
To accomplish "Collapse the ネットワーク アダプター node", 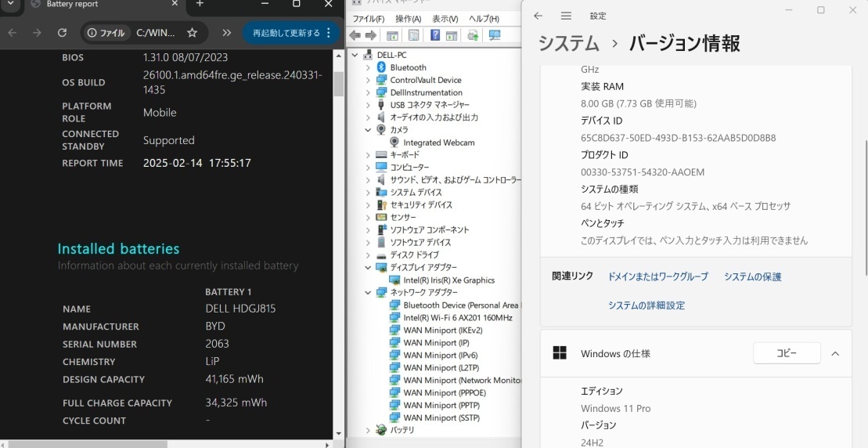I will click(368, 292).
